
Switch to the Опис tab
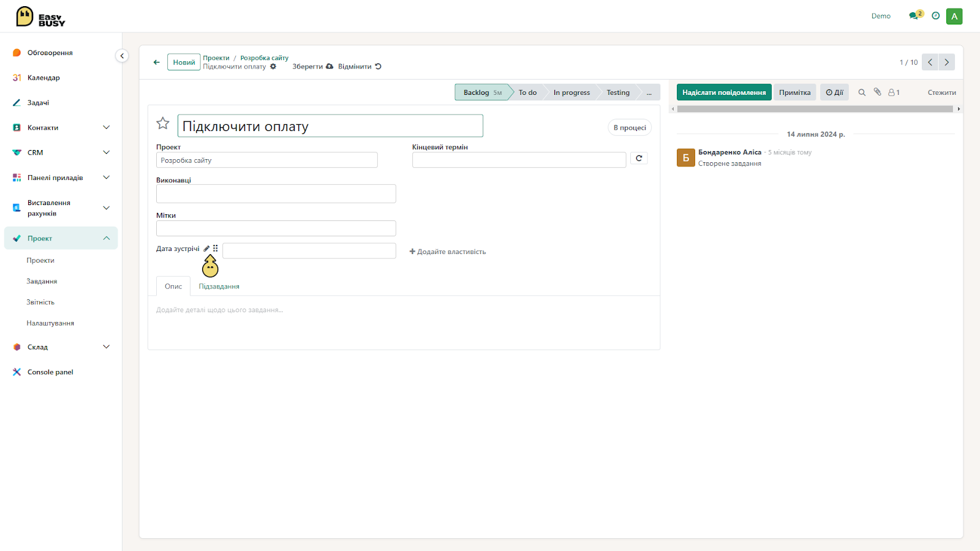point(173,287)
